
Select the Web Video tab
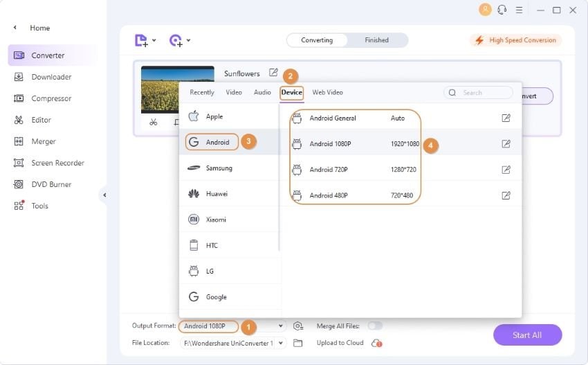click(x=327, y=92)
